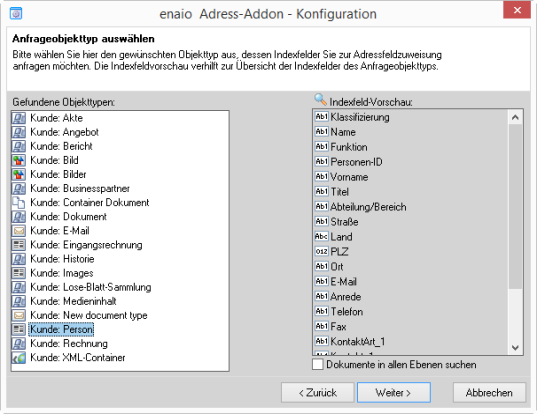Screen dimensions: 537x414
Task: Click the icon beside Kunde: Businesspartner
Action: pyautogui.click(x=19, y=188)
